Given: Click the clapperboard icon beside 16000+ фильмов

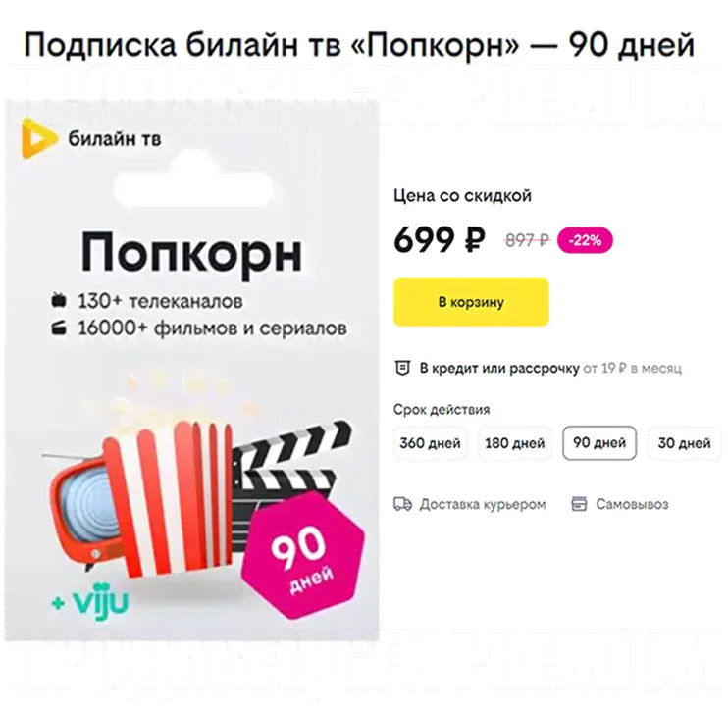Looking at the screenshot, I should (x=59, y=328).
